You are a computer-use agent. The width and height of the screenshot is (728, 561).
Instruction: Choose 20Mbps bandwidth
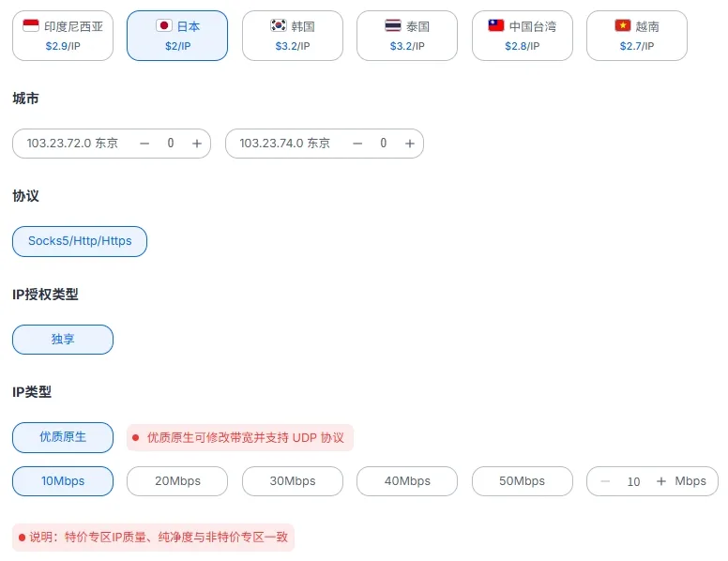(x=177, y=481)
